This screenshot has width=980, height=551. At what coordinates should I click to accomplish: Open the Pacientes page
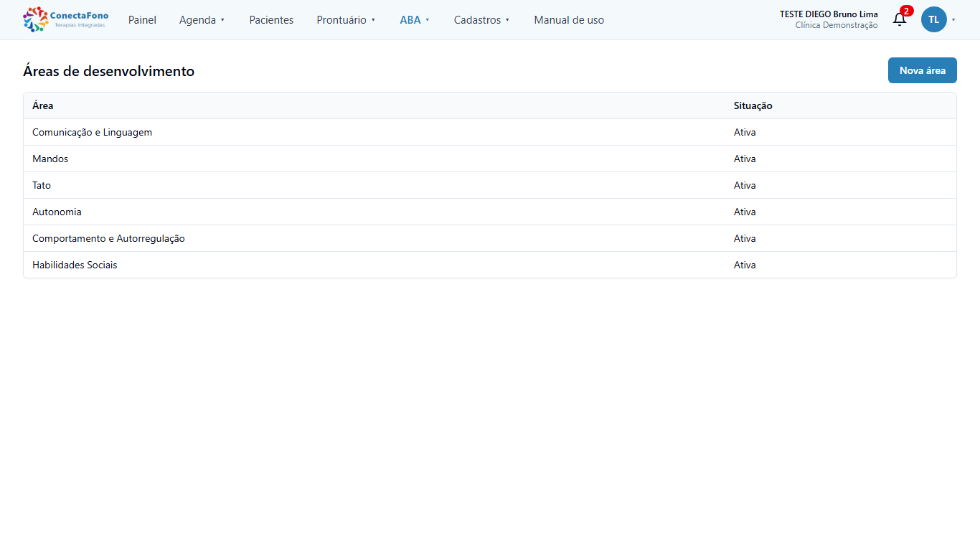(271, 20)
